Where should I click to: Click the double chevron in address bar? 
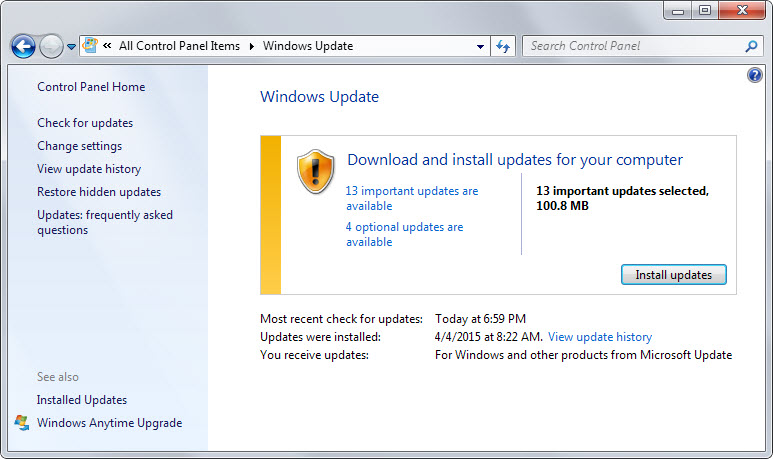click(x=107, y=46)
